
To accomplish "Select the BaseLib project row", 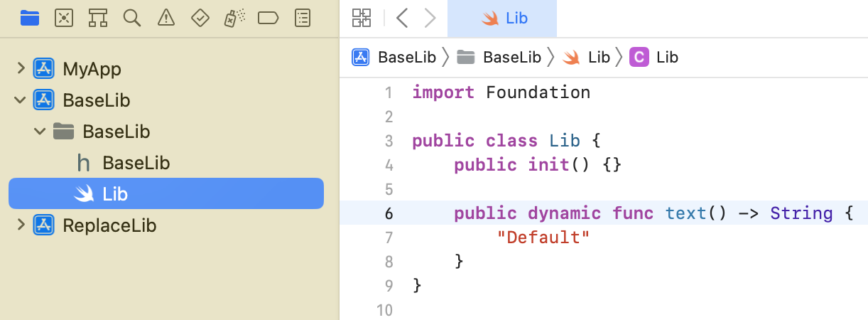I will (x=166, y=100).
